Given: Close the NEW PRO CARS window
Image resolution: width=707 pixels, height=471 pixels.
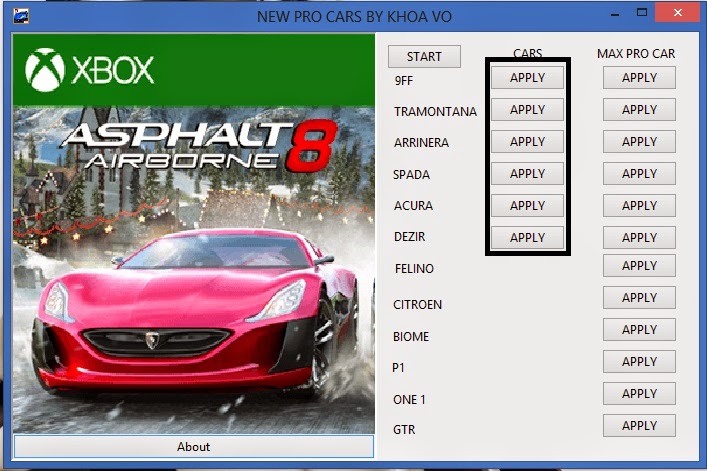Looking at the screenshot, I should (x=678, y=13).
